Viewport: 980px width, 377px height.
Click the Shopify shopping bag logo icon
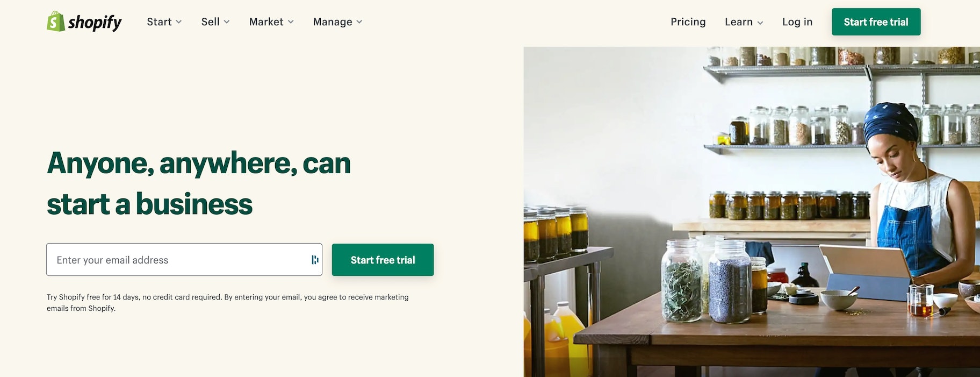pyautogui.click(x=56, y=22)
